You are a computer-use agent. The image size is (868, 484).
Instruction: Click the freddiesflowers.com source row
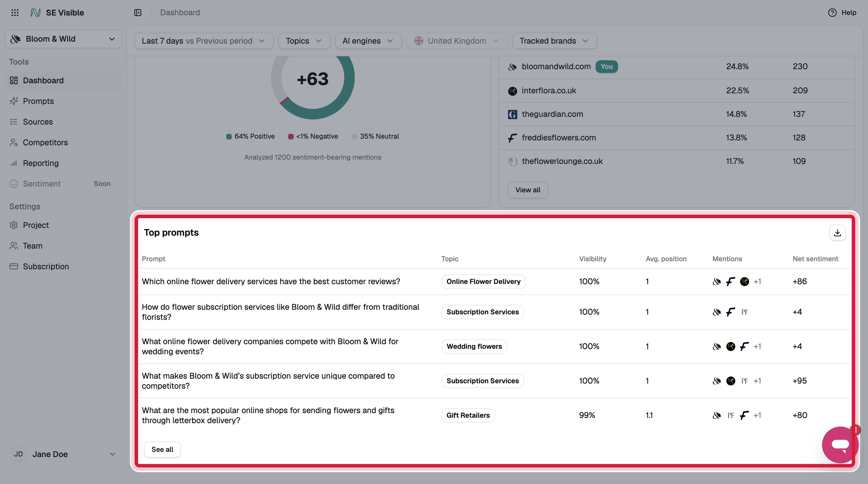(677, 138)
